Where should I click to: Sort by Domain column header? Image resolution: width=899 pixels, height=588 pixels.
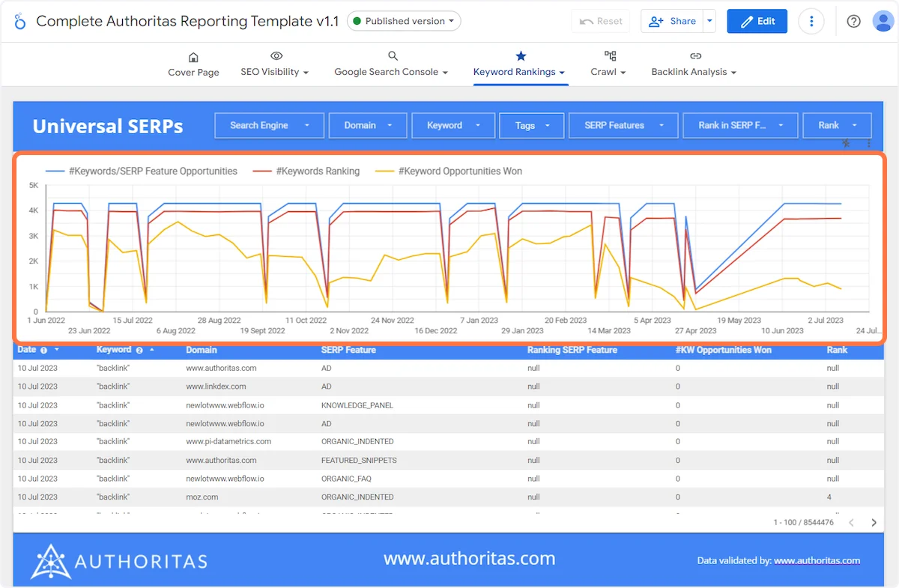(x=202, y=350)
